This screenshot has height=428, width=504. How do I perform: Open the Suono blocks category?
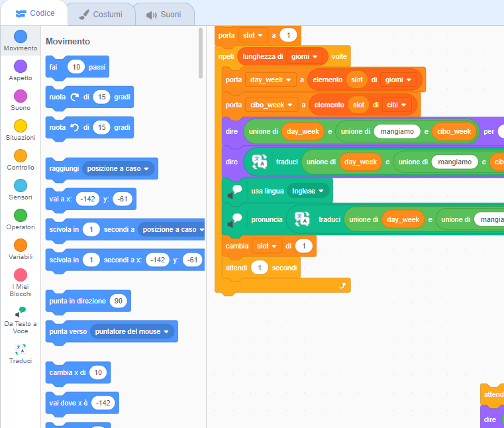pyautogui.click(x=21, y=96)
